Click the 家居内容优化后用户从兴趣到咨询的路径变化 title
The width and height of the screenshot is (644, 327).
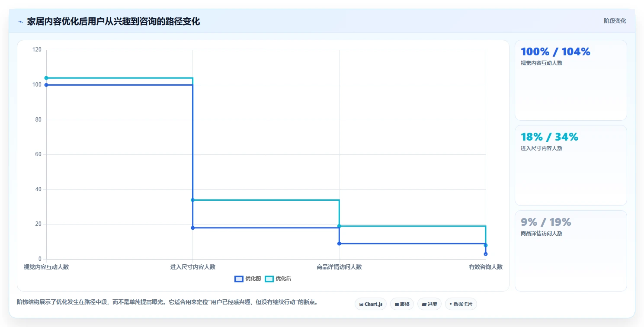point(113,22)
